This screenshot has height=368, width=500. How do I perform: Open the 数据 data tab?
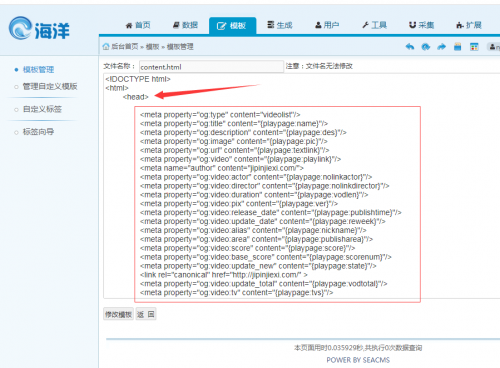tap(185, 25)
